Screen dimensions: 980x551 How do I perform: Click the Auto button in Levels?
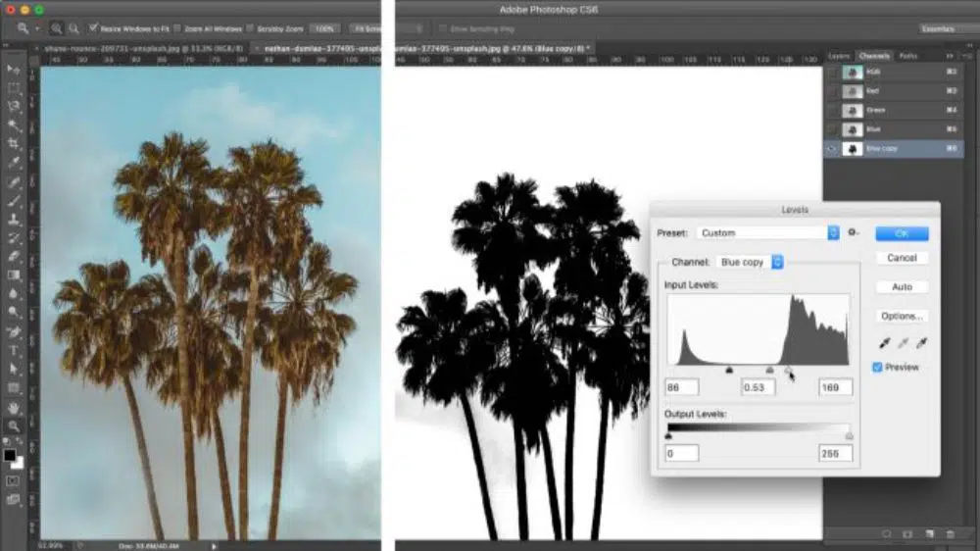[901, 287]
